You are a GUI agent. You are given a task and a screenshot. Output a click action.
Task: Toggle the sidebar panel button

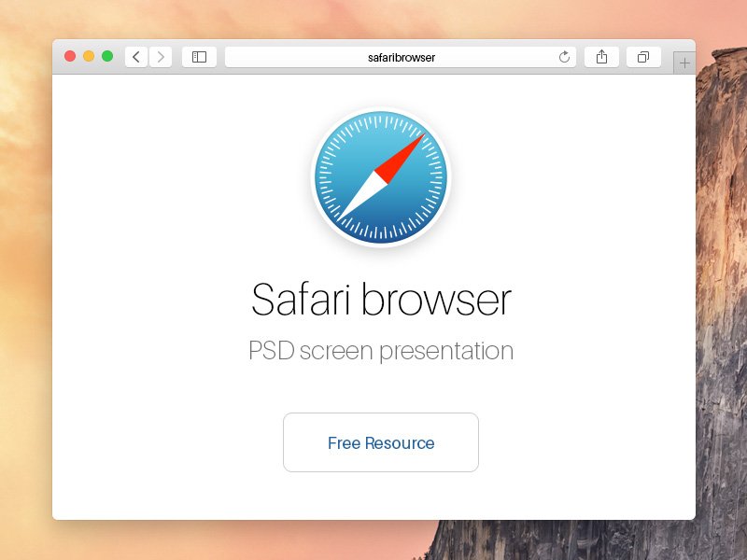(199, 57)
